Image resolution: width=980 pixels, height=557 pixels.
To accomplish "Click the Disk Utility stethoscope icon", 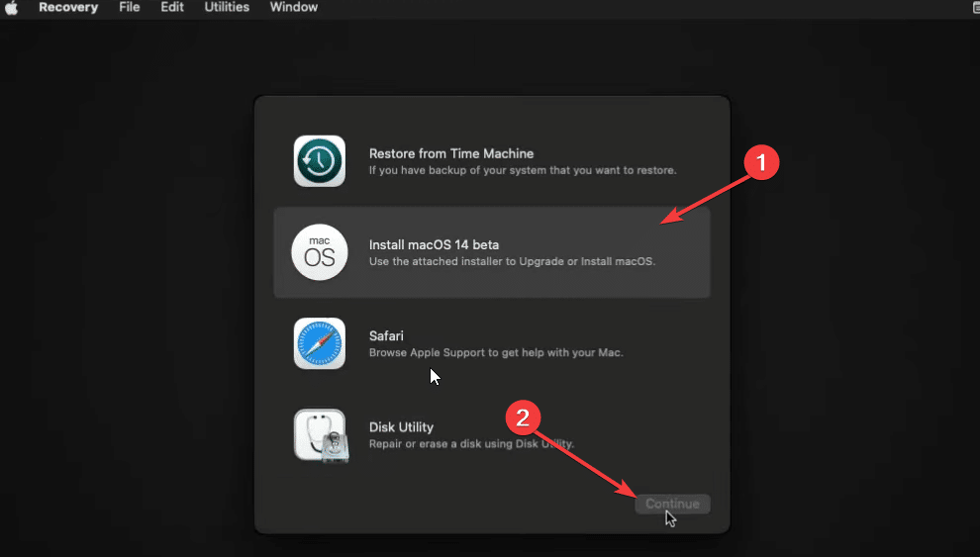I will point(321,435).
